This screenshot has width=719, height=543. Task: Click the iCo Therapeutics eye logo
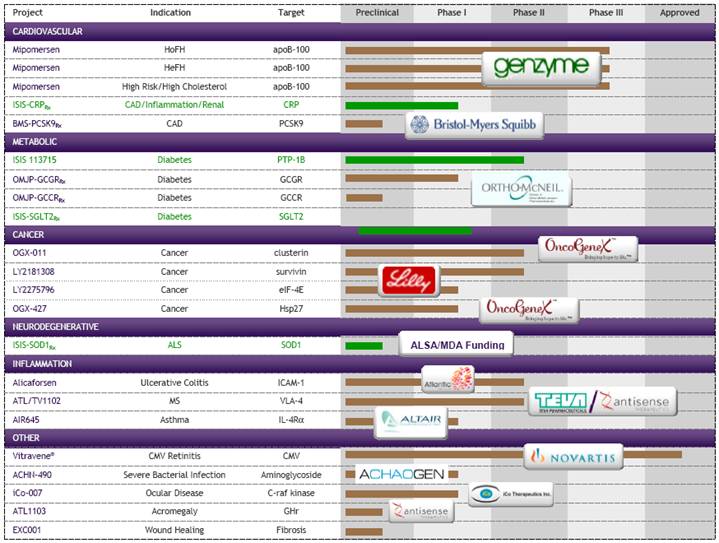point(511,494)
